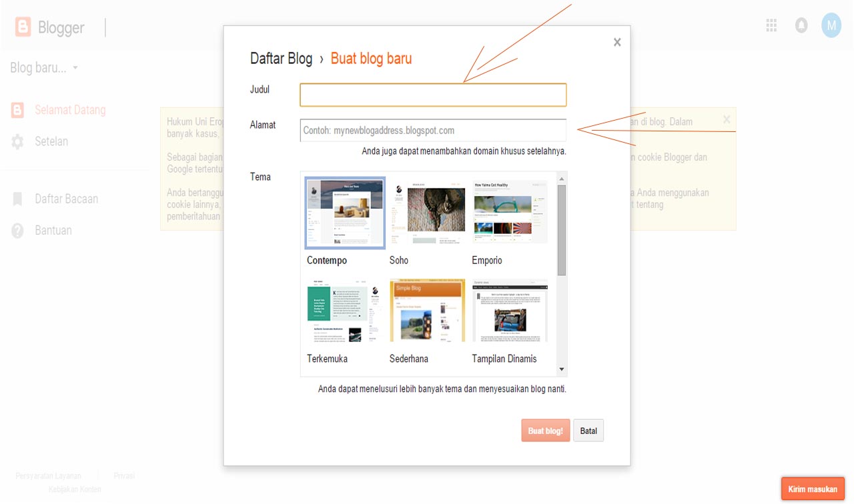Open Bantuan in sidebar

coord(53,230)
